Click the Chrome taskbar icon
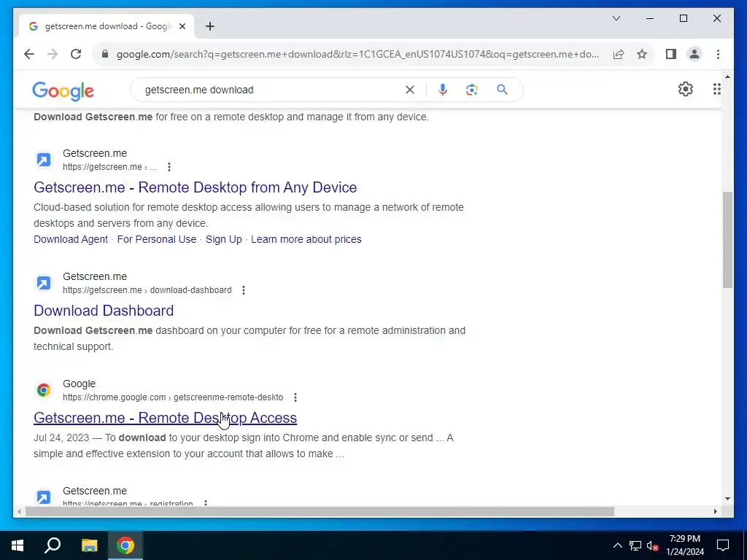 pos(125,545)
